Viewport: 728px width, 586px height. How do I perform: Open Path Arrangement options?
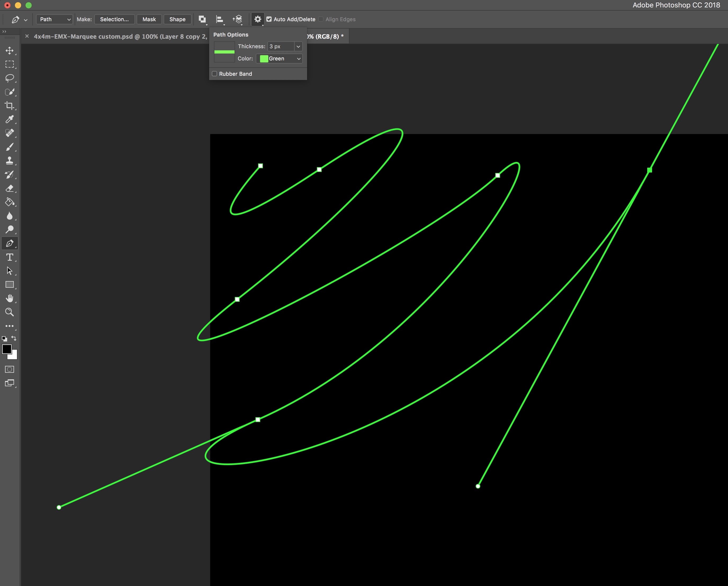coord(238,20)
